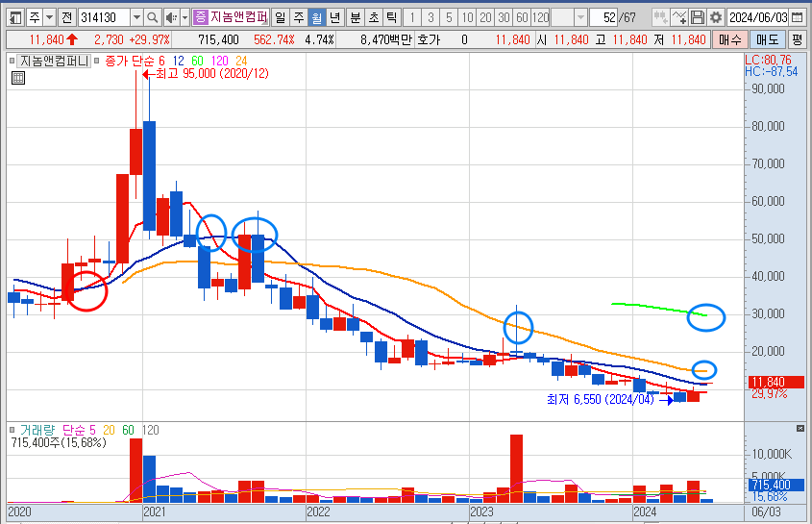Open the dropdown next to 주
The height and width of the screenshot is (524, 812).
point(49,17)
